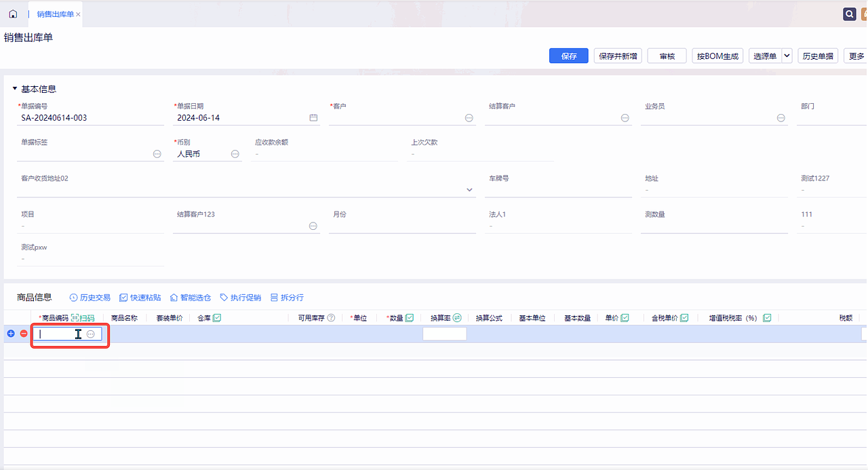
Task: Toggle the checkbox next to 含税单价 header
Action: click(x=684, y=317)
